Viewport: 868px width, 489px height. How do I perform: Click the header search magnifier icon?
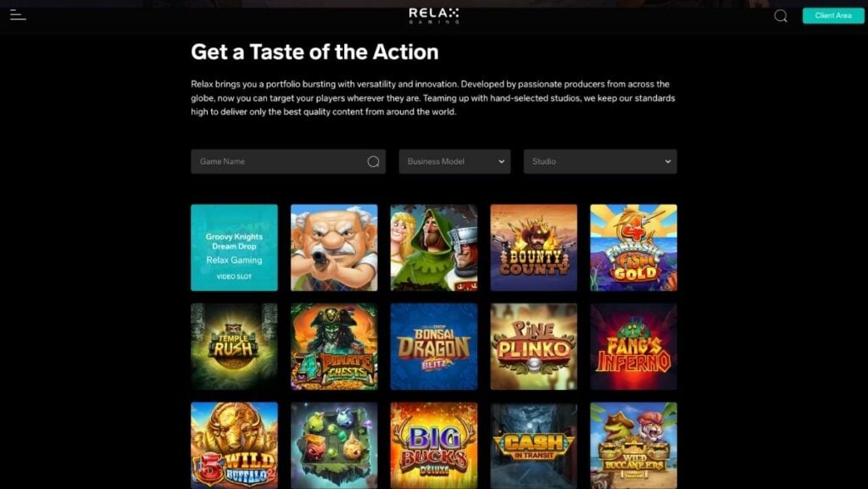click(x=781, y=16)
